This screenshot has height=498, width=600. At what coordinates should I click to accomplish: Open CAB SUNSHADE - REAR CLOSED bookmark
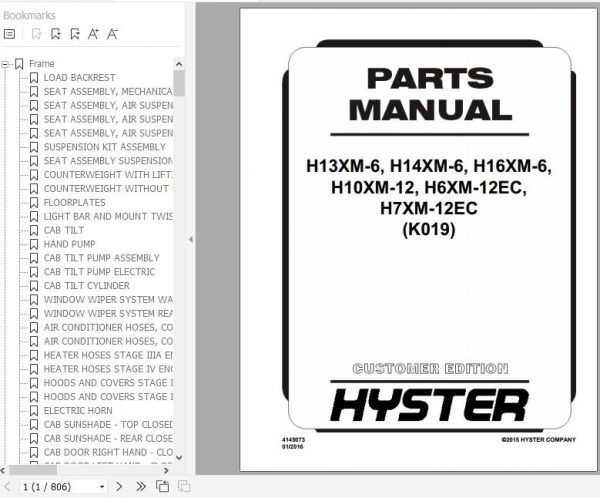[x=108, y=438]
